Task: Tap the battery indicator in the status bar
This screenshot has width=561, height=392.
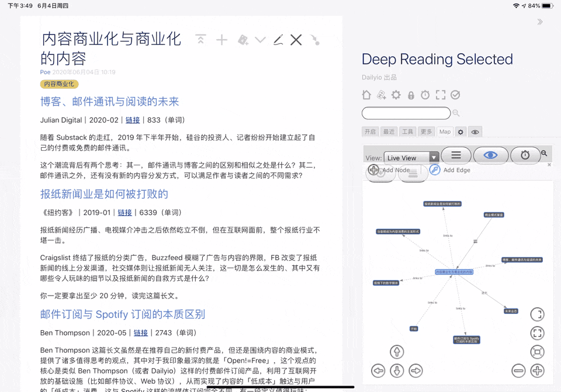Action: click(548, 6)
